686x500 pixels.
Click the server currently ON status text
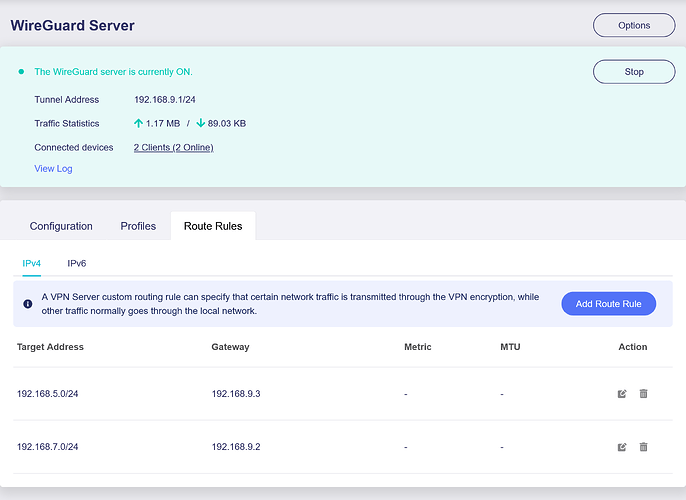[x=113, y=72]
